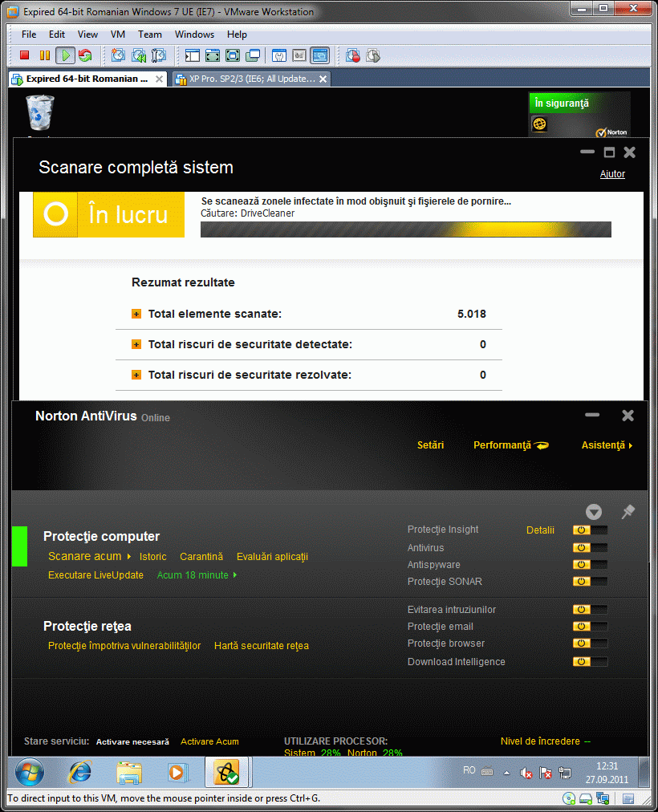Toggle the Antivirus protection switch
Screen dimensions: 658x812
590,548
